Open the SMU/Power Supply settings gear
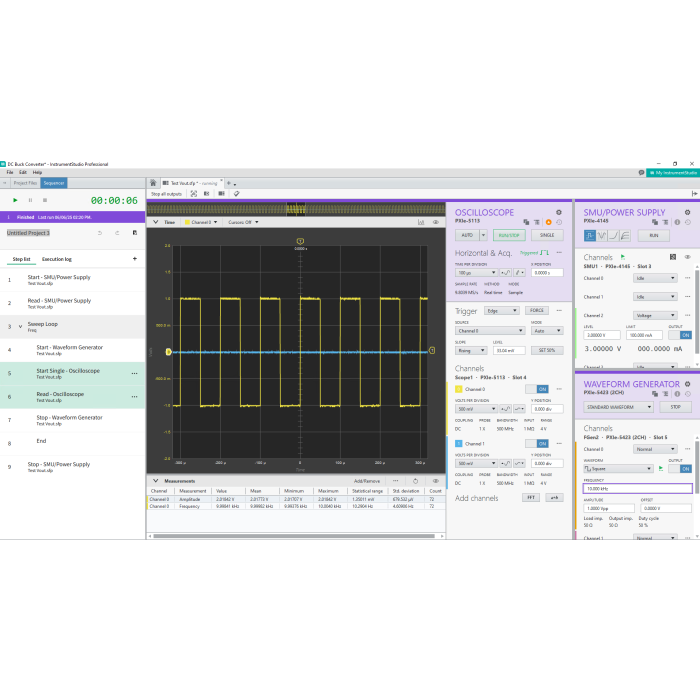This screenshot has width=700, height=700. (687, 212)
